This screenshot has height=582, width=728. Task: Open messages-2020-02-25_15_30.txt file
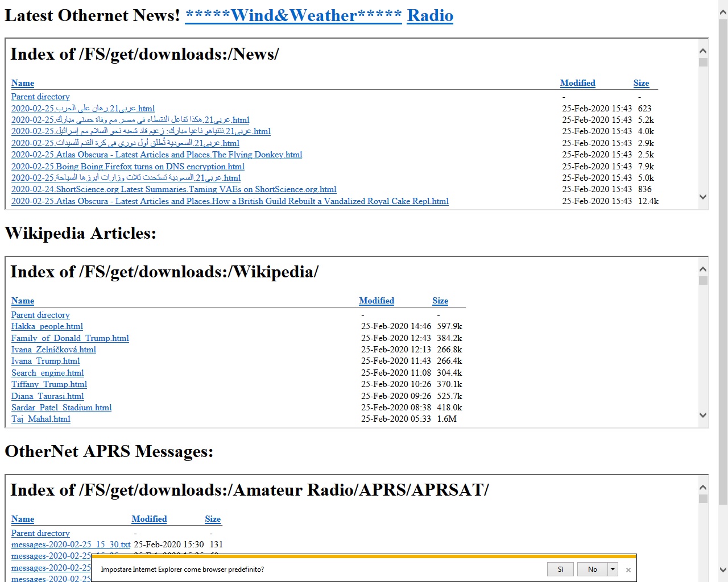point(71,544)
